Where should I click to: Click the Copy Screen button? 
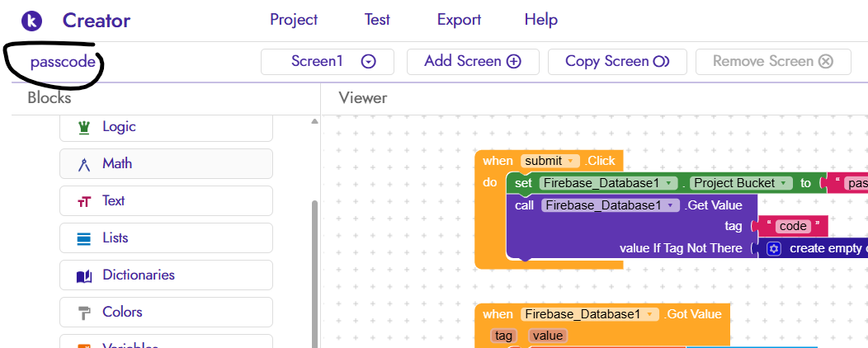[x=617, y=61]
